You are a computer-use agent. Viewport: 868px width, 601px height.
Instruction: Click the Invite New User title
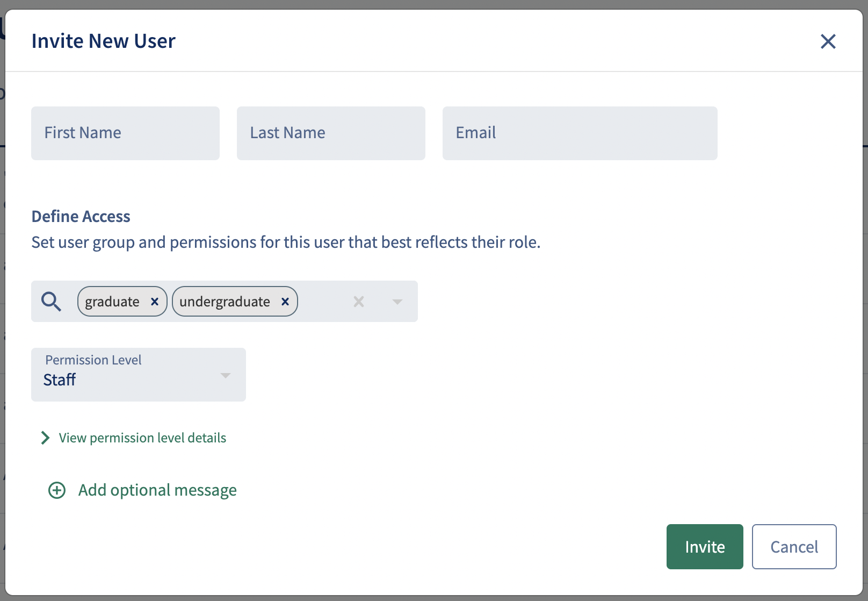104,41
